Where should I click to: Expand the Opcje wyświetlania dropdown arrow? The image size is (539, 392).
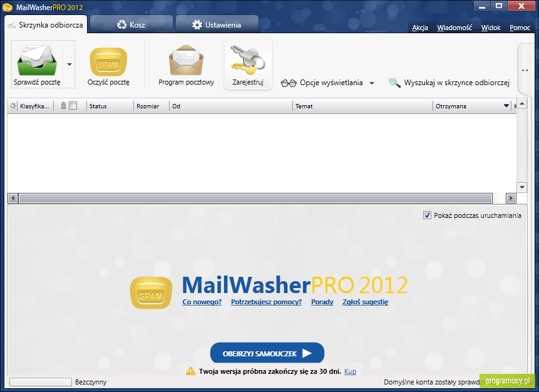[x=372, y=83]
